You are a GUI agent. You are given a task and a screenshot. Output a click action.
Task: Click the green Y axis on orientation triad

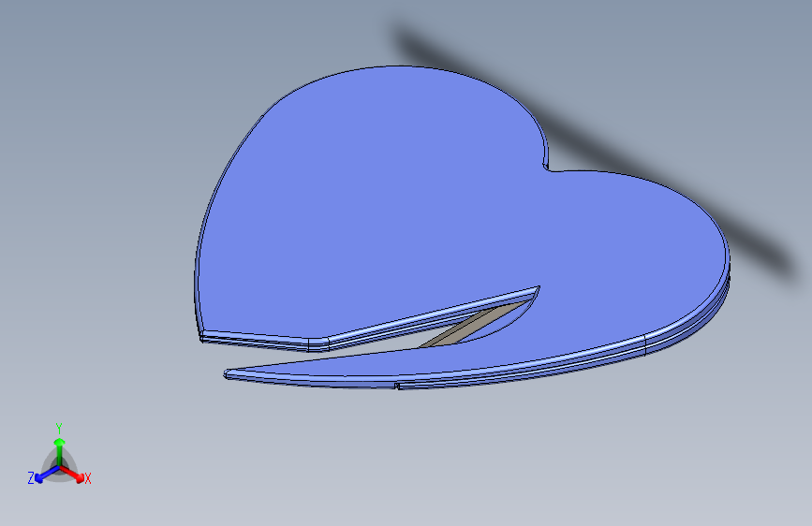(x=59, y=450)
